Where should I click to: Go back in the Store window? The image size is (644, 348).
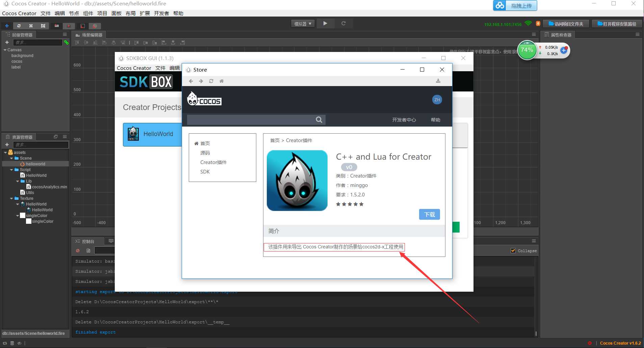[x=191, y=81]
